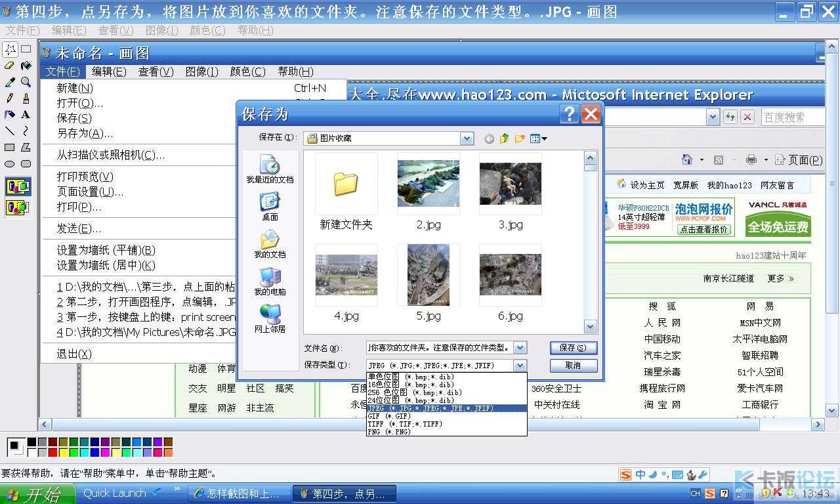Click the IE red stop icon

click(x=747, y=117)
